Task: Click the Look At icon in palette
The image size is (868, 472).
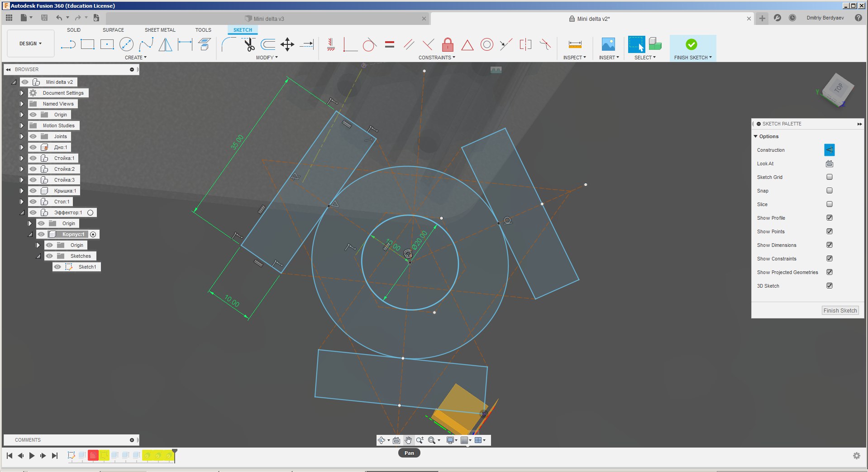Action: click(829, 164)
